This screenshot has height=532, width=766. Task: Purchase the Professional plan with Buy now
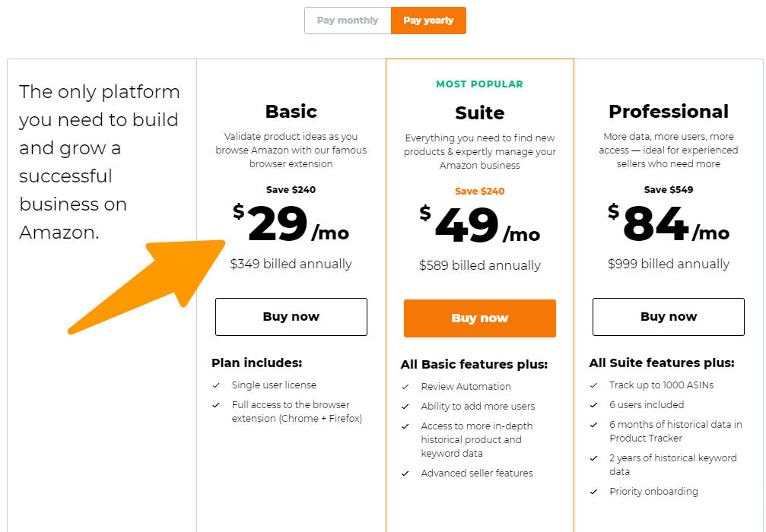(668, 317)
